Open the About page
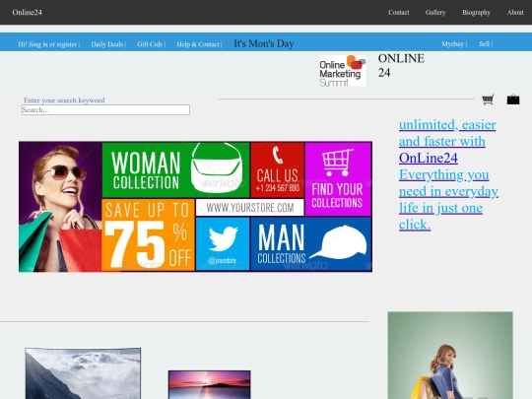Viewport: 532px width, 399px height. coord(515,12)
